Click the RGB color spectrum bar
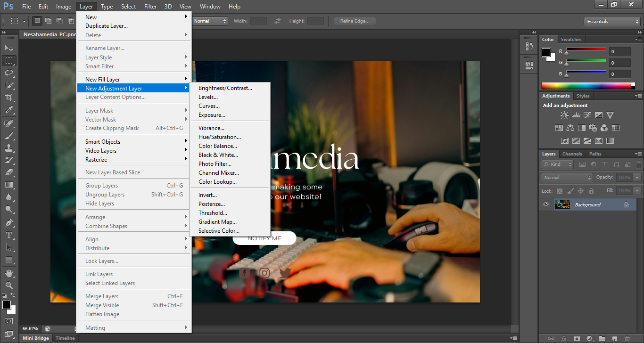644x343 pixels. tap(587, 86)
